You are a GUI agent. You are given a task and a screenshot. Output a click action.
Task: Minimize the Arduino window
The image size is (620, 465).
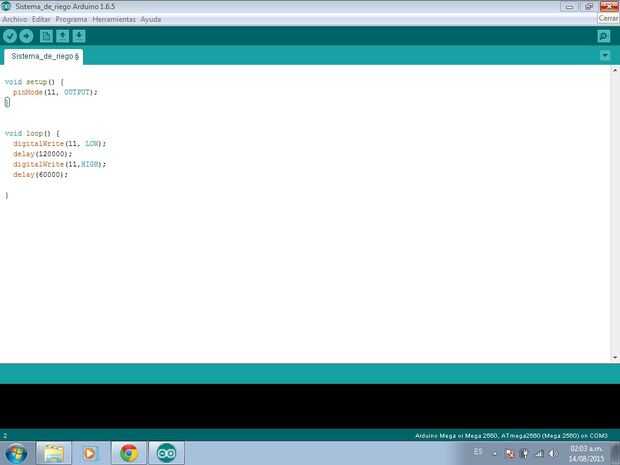[570, 6]
